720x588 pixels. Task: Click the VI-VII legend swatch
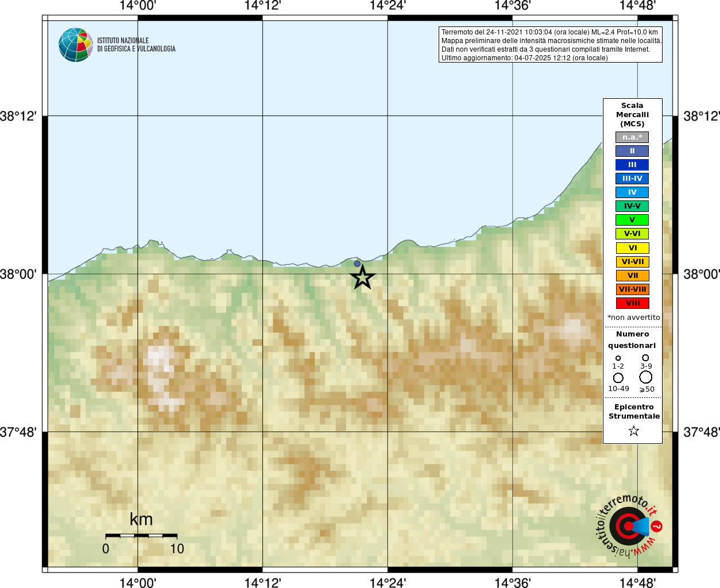(x=632, y=262)
